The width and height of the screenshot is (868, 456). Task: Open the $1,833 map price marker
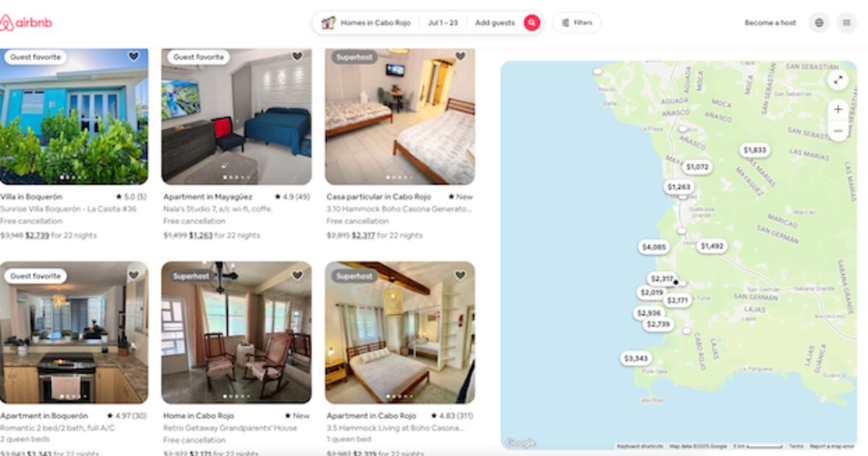pyautogui.click(x=754, y=150)
